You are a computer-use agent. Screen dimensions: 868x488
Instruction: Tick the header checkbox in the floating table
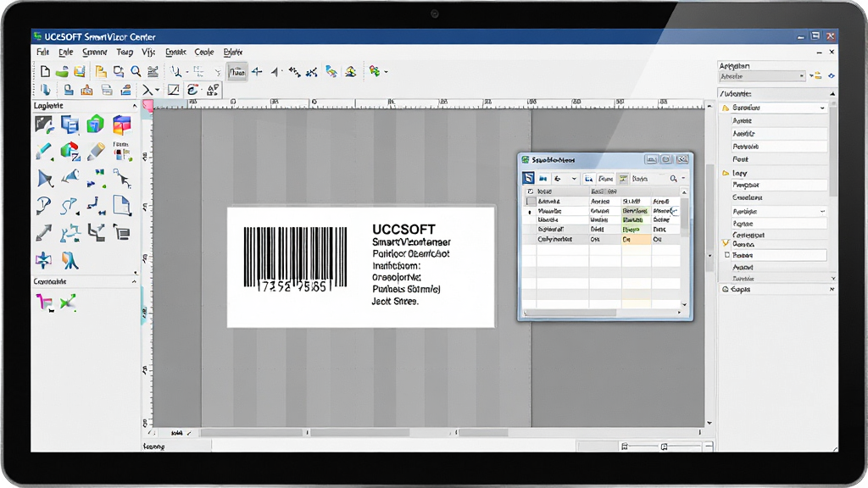click(x=531, y=191)
